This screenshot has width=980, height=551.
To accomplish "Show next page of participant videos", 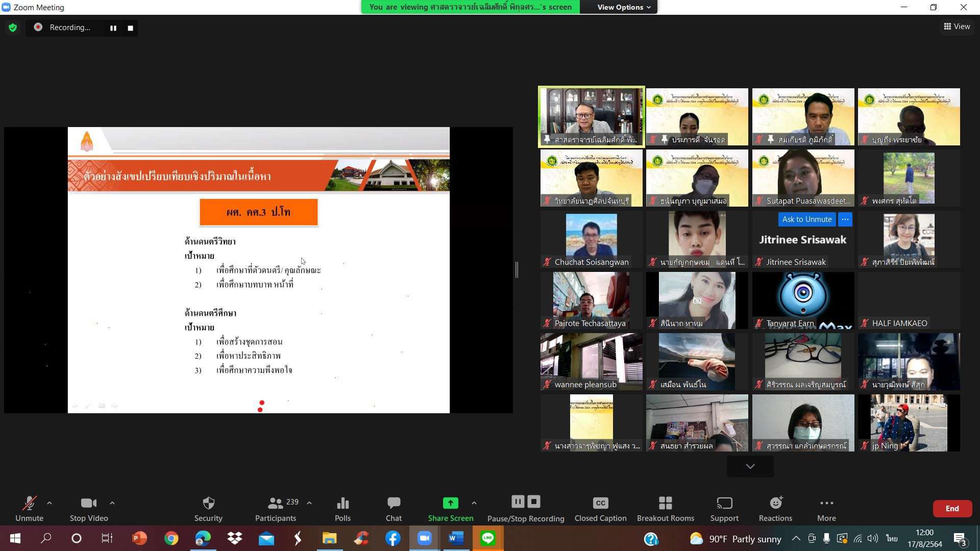I will point(750,466).
